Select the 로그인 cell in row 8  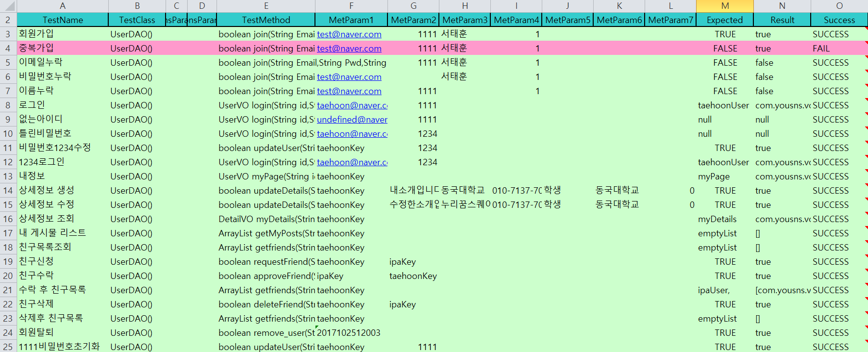point(63,105)
